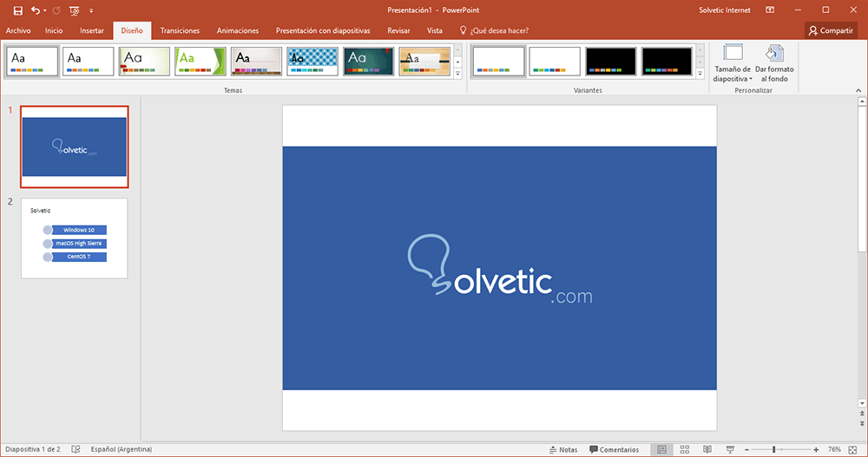Click the zoom in plus button
868x457 pixels.
816,450
